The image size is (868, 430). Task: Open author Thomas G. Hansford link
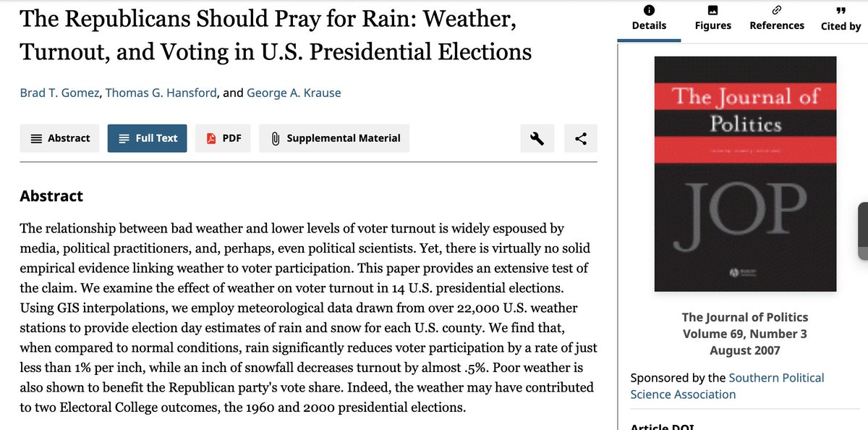click(x=162, y=93)
